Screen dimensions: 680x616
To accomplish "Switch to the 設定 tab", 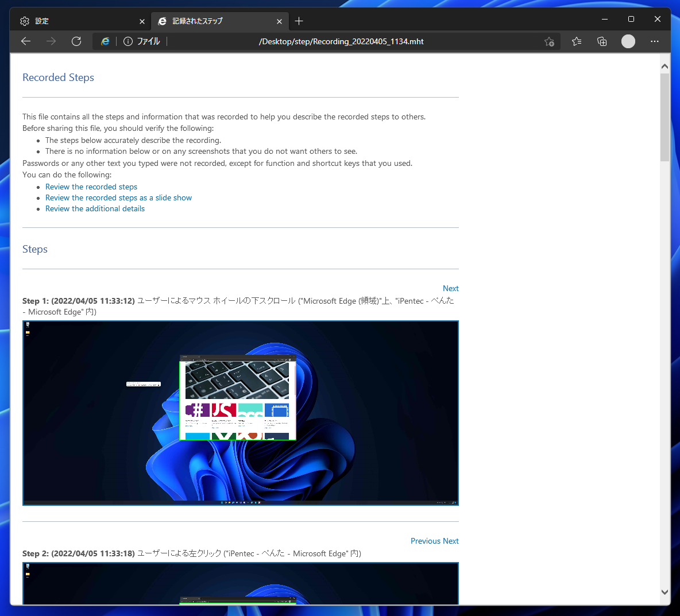I will click(x=80, y=21).
